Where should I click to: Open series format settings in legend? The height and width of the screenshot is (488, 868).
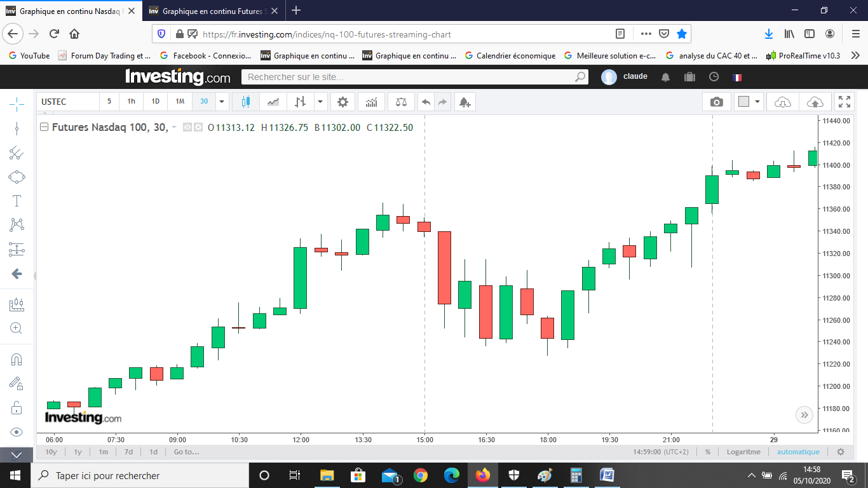[x=198, y=127]
